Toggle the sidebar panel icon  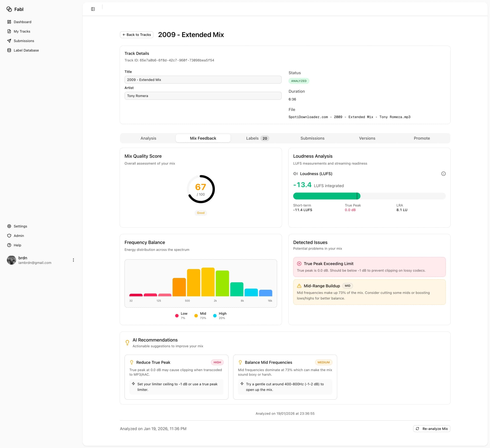tap(93, 9)
